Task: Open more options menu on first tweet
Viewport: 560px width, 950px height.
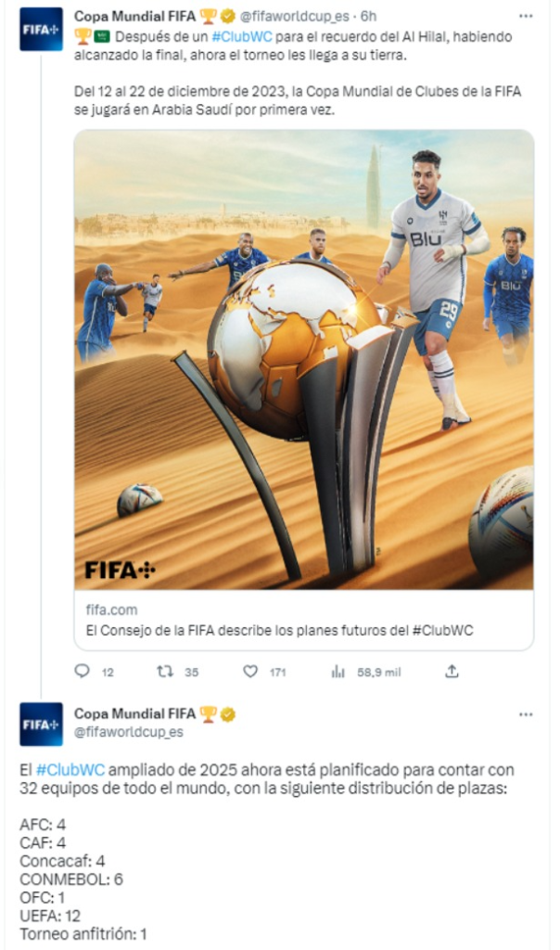Action: pyautogui.click(x=526, y=16)
